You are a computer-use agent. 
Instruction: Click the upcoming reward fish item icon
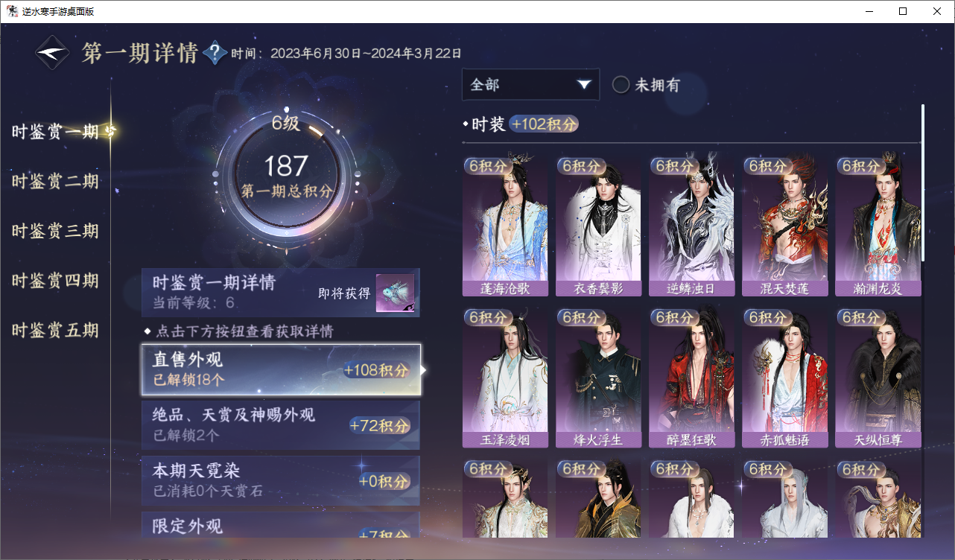tap(395, 293)
